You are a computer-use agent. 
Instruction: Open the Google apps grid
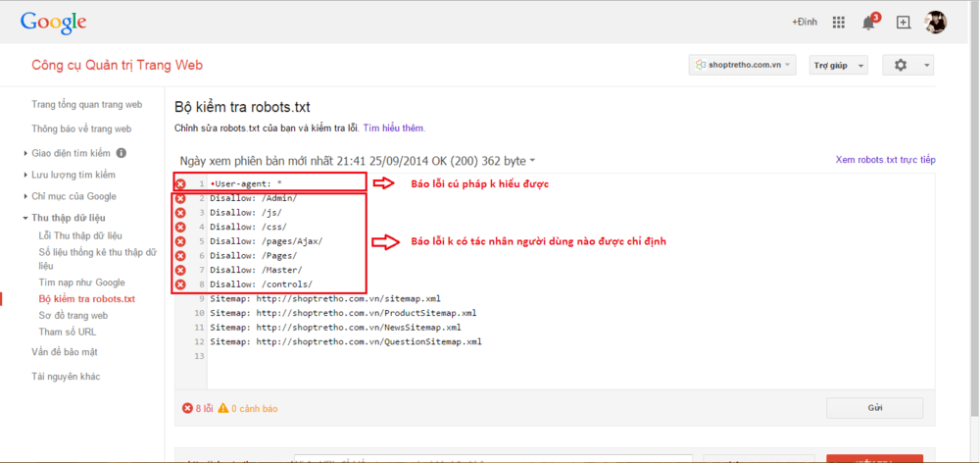click(839, 23)
